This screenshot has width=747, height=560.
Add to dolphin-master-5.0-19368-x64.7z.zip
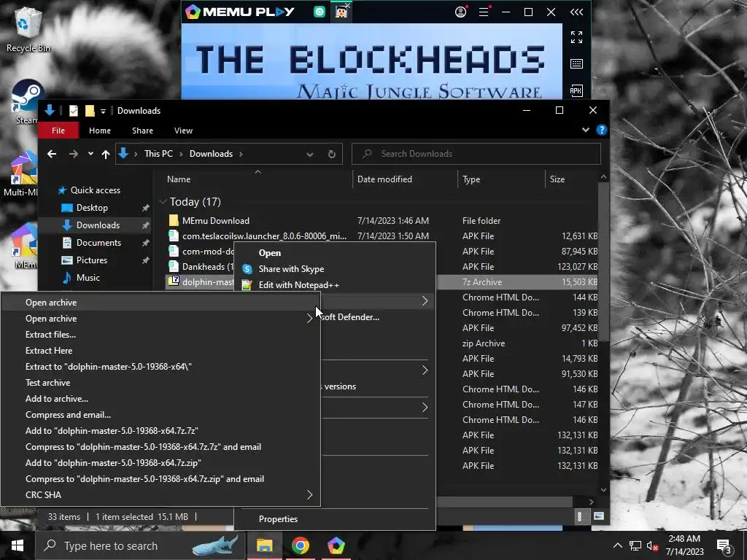pyautogui.click(x=113, y=463)
